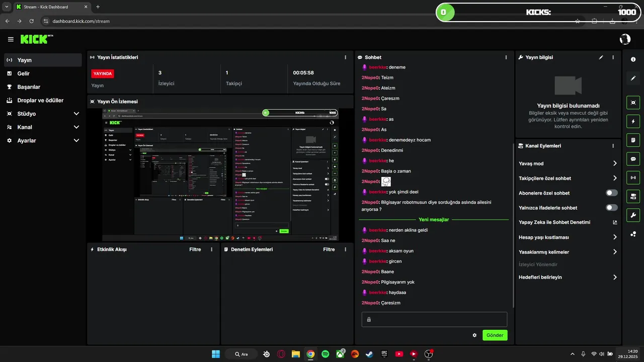The image size is (644, 362).
Task: Open Etkinlik Akışı three-dots menu
Action: [211, 249]
